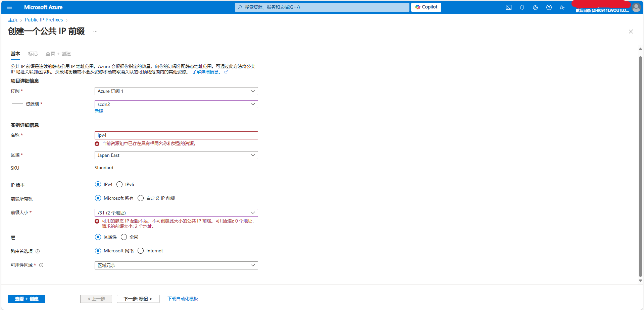The width and height of the screenshot is (644, 310).
Task: Click the 查看 + 创建 button
Action: tap(27, 299)
